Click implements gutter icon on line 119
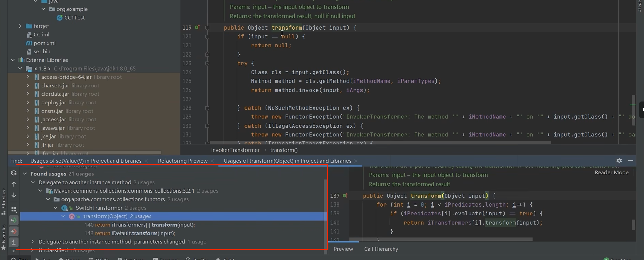This screenshot has width=644, height=260. [197, 27]
